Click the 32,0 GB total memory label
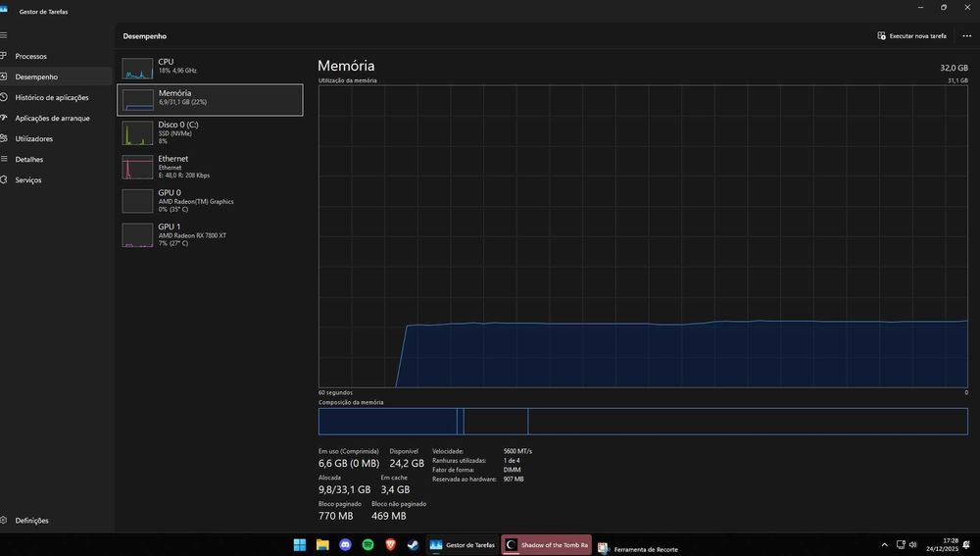 pos(954,68)
